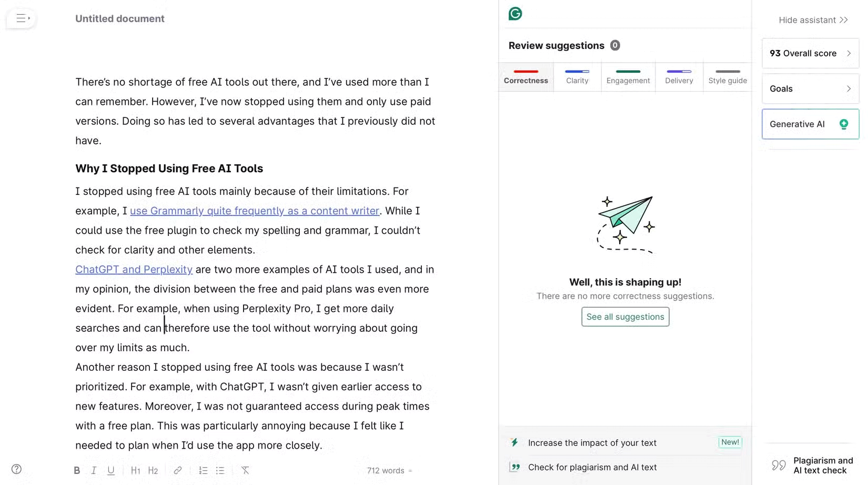Image resolution: width=868 pixels, height=485 pixels.
Task: Click the red Correctness progress bar
Action: (x=526, y=72)
